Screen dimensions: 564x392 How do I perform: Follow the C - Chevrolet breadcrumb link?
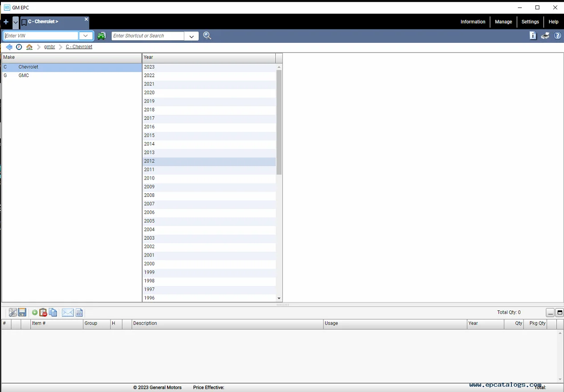79,47
